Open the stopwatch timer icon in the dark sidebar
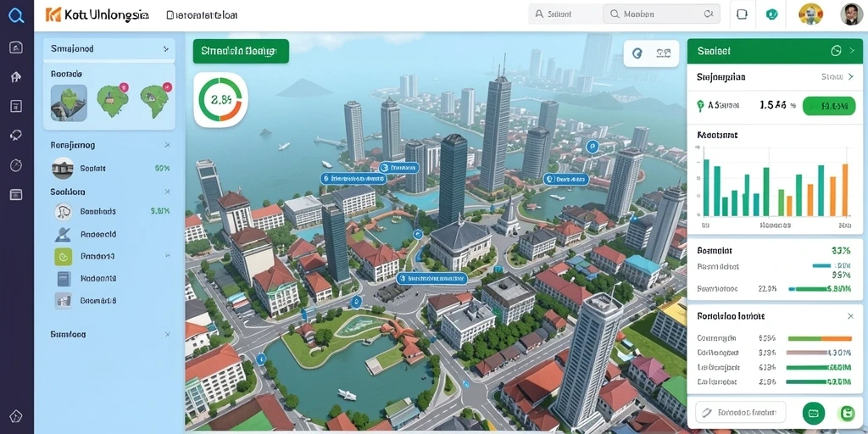868x434 pixels. pyautogui.click(x=16, y=165)
